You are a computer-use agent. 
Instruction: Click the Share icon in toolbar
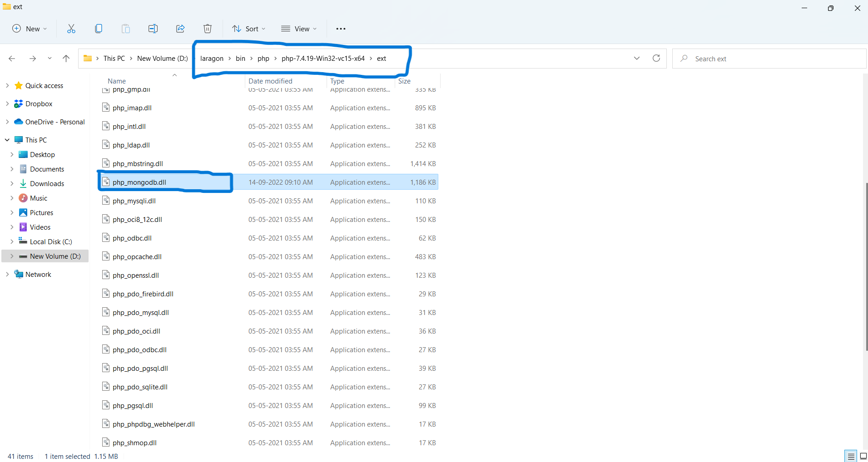click(x=180, y=29)
